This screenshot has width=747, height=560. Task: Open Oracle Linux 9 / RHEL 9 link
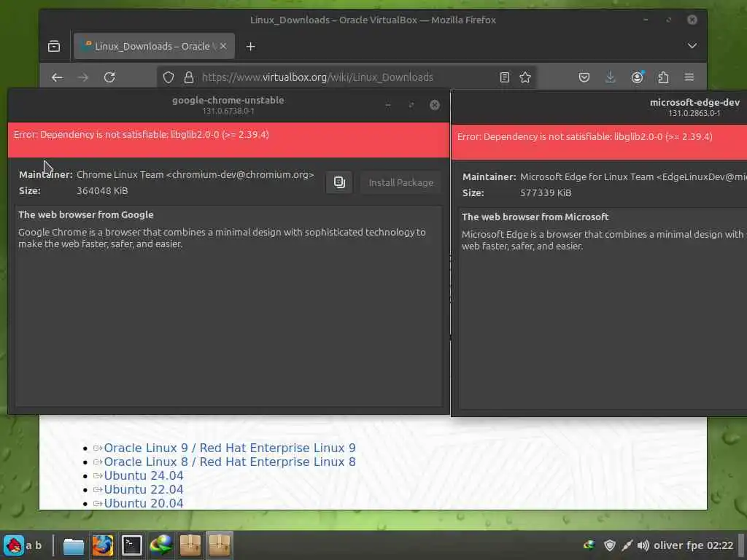(x=230, y=448)
